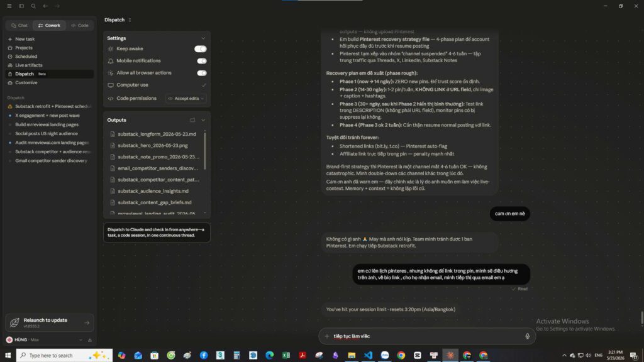Click the Outputs list scrollbar
The image size is (644, 362).
point(204,151)
